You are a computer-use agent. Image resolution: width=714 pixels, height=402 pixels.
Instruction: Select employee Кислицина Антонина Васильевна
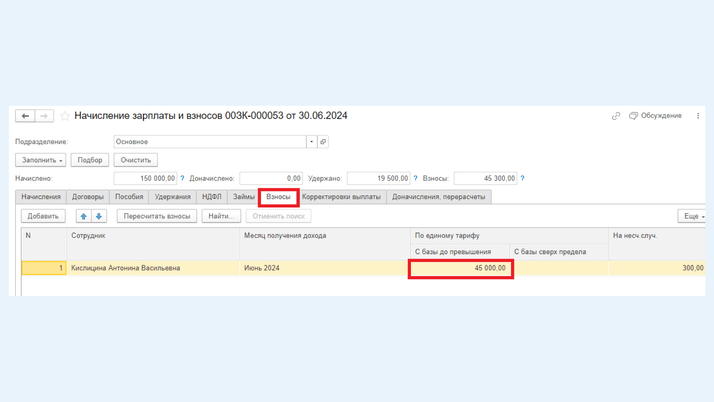pyautogui.click(x=153, y=268)
